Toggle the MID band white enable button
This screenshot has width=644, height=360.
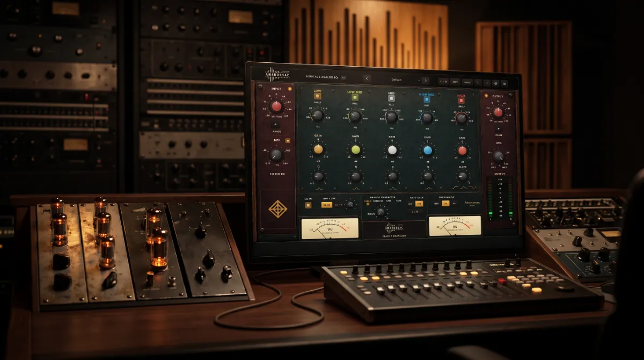tap(391, 98)
